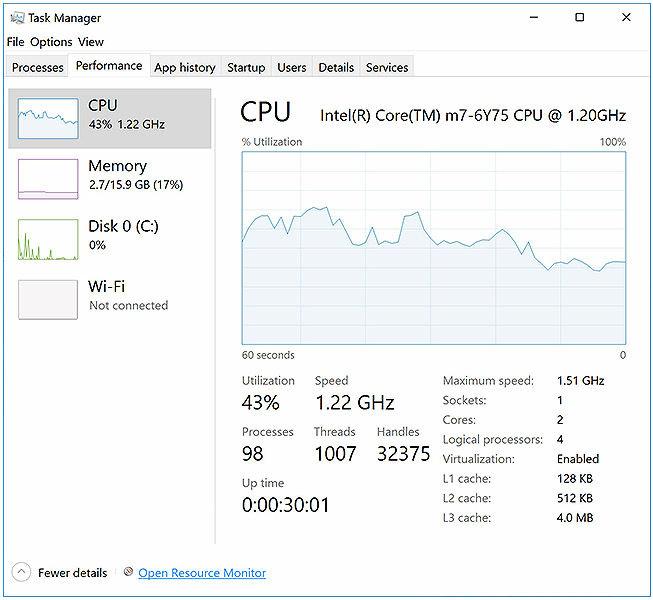This screenshot has height=600, width=653.
Task: Click the L2 cache 512 KB value
Action: [x=575, y=498]
